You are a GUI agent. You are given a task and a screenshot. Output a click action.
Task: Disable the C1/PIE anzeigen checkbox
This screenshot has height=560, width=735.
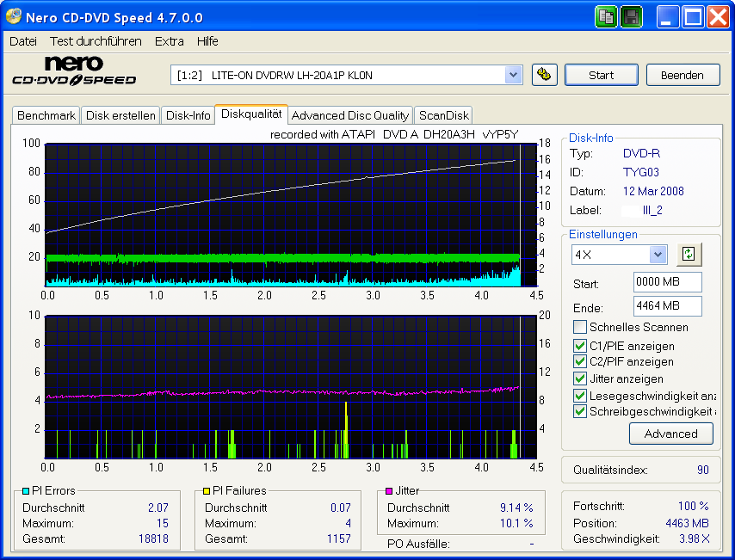pyautogui.click(x=580, y=347)
